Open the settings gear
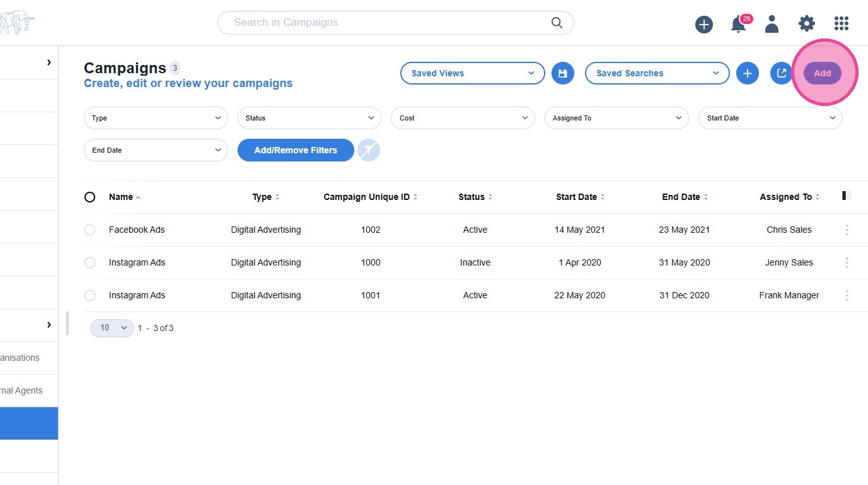Screen dimensions: 868x485 pyautogui.click(x=806, y=24)
